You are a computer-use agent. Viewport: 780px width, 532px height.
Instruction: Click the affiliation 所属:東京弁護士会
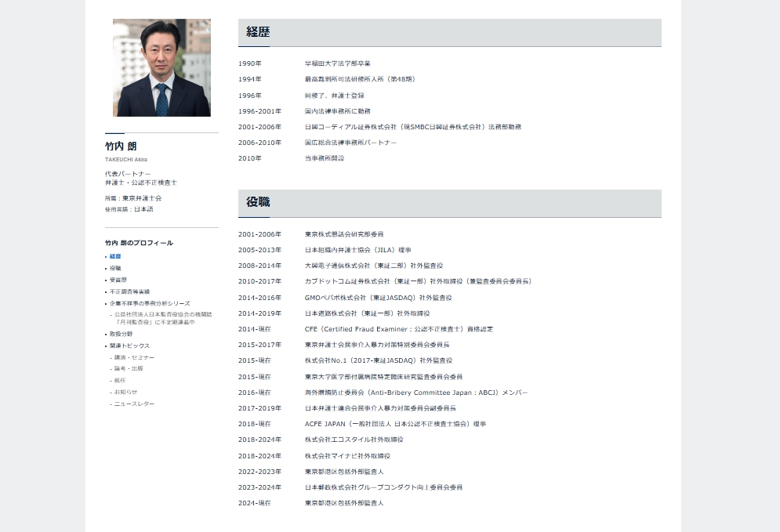coord(133,198)
